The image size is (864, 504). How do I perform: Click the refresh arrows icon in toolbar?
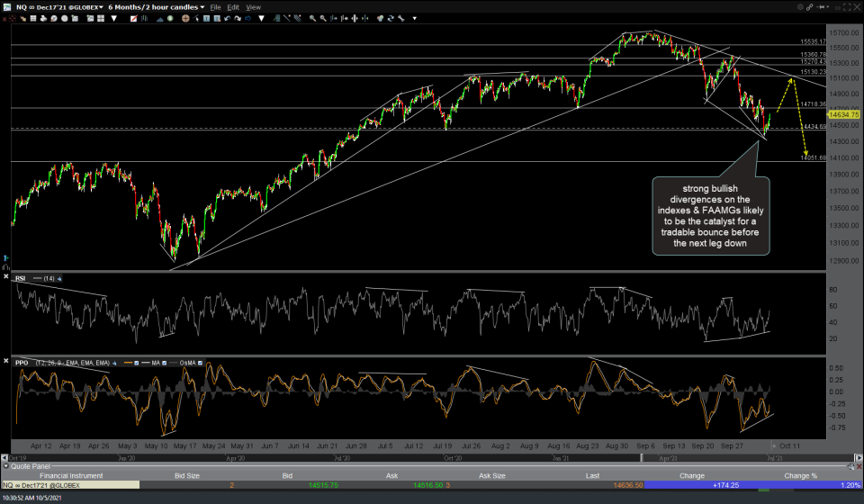coord(390,18)
